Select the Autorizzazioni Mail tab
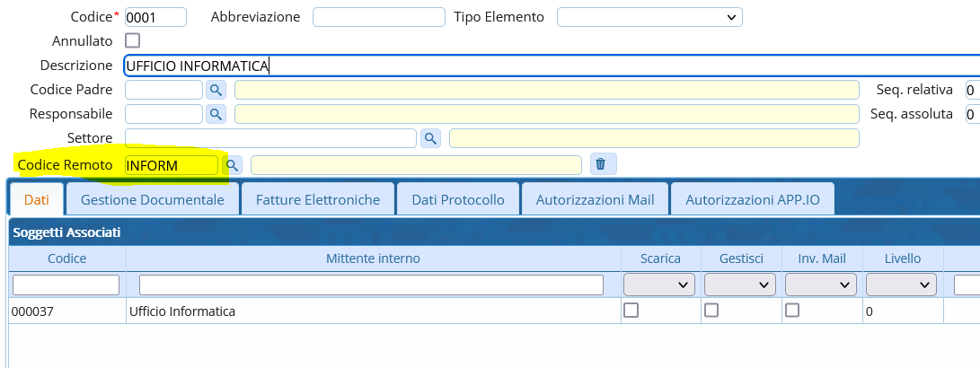 [x=596, y=200]
